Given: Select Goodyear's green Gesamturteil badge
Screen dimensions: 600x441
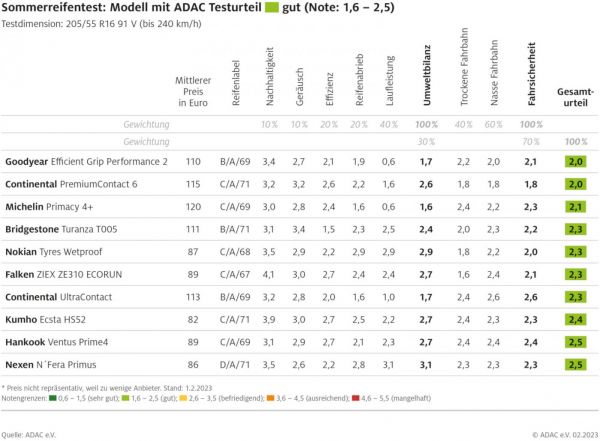Looking at the screenshot, I should pyautogui.click(x=575, y=160).
